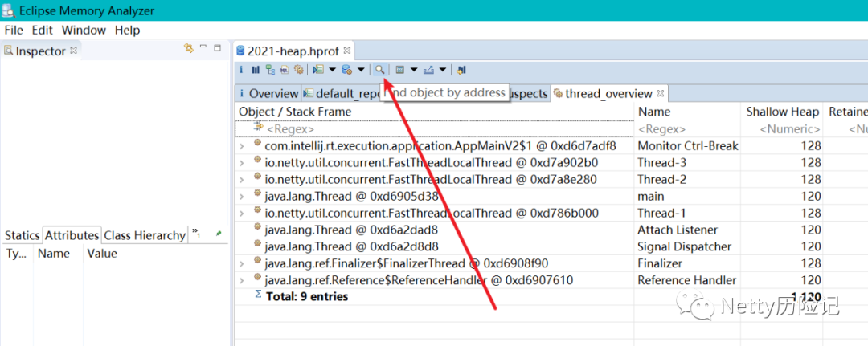The image size is (868, 346).
Task: Click the Export toolbar icon
Action: (429, 70)
